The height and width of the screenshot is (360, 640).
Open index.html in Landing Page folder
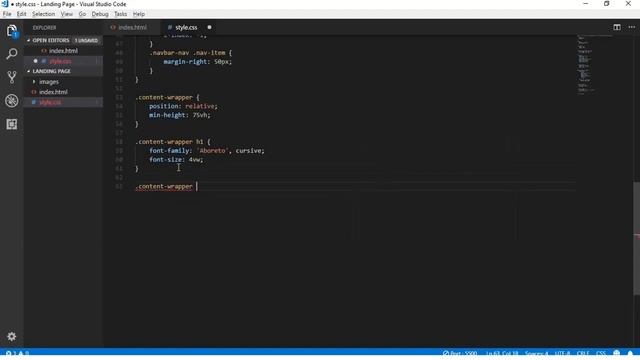pyautogui.click(x=53, y=92)
